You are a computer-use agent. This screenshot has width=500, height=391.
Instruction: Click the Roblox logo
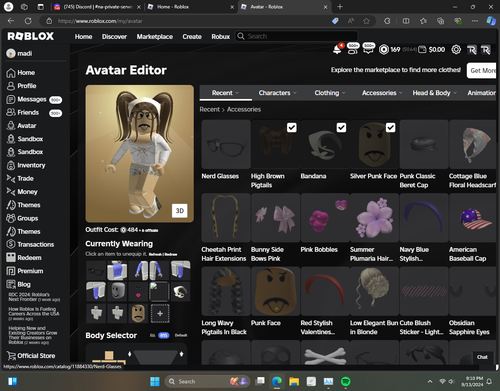pos(31,36)
